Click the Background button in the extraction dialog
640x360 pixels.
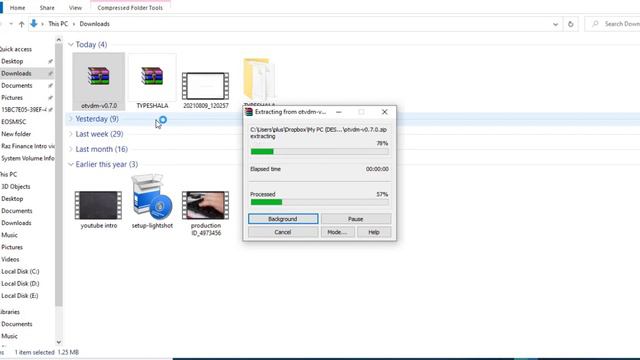(283, 219)
